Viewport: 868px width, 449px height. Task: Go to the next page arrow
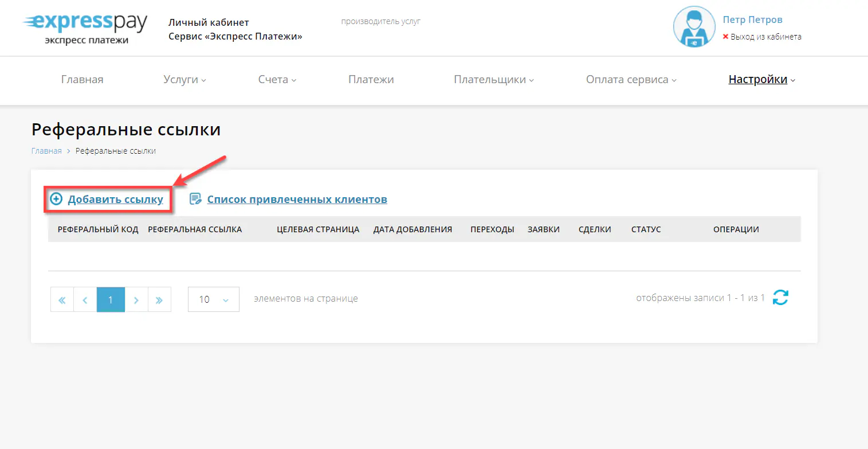tap(136, 299)
